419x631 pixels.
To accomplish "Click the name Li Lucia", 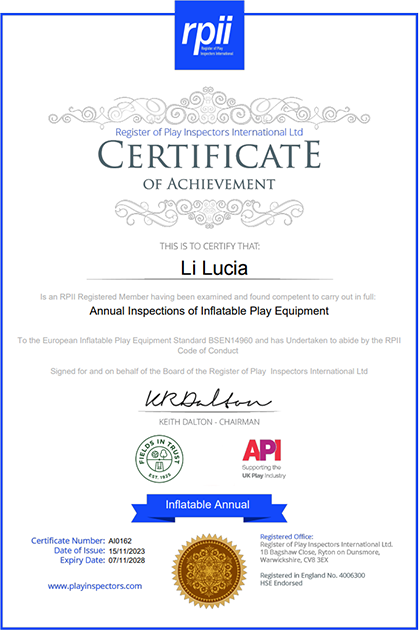I will [214, 268].
